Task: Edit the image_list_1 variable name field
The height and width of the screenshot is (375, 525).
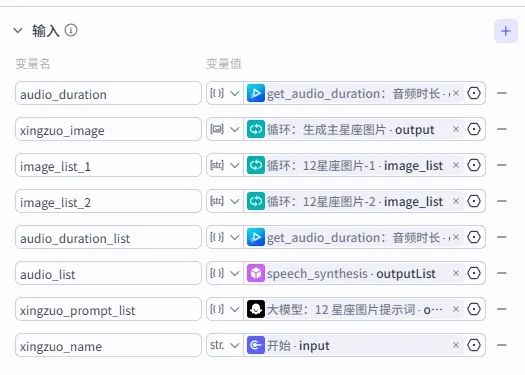Action: [108, 165]
